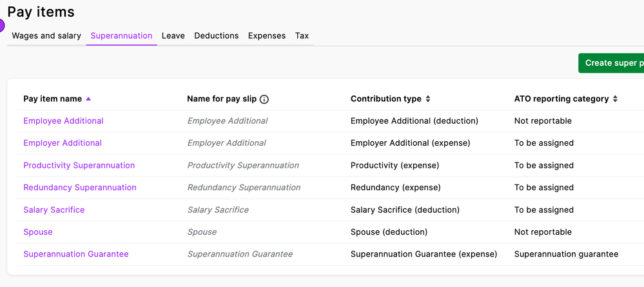Open the Employer Additional pay item
The image size is (644, 287).
point(63,143)
